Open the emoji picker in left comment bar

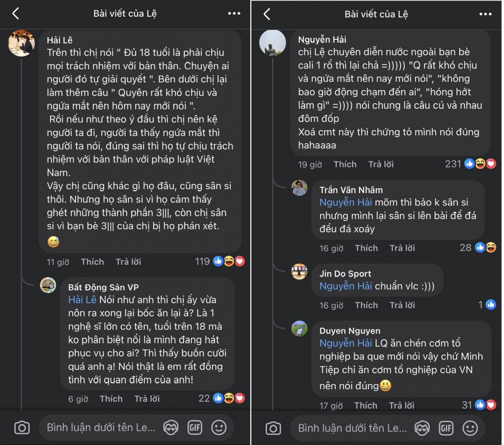coord(219,427)
